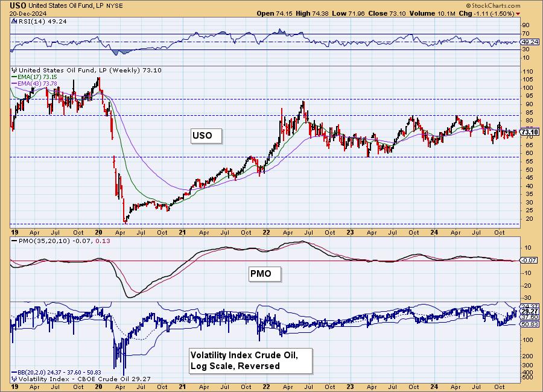Click the 110 price axis label
This screenshot has width=543, height=392.
click(x=528, y=72)
